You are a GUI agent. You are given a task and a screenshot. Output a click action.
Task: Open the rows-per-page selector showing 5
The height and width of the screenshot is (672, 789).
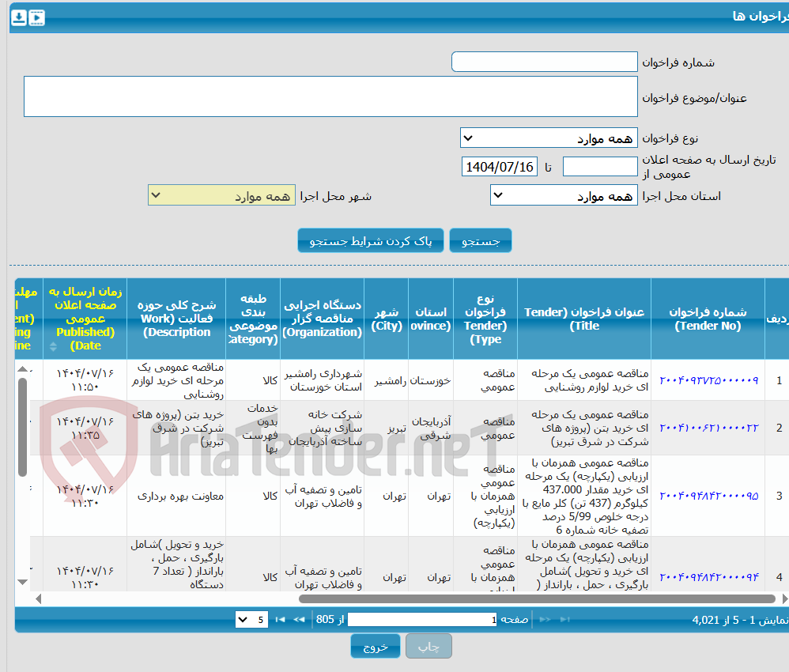[x=251, y=619]
